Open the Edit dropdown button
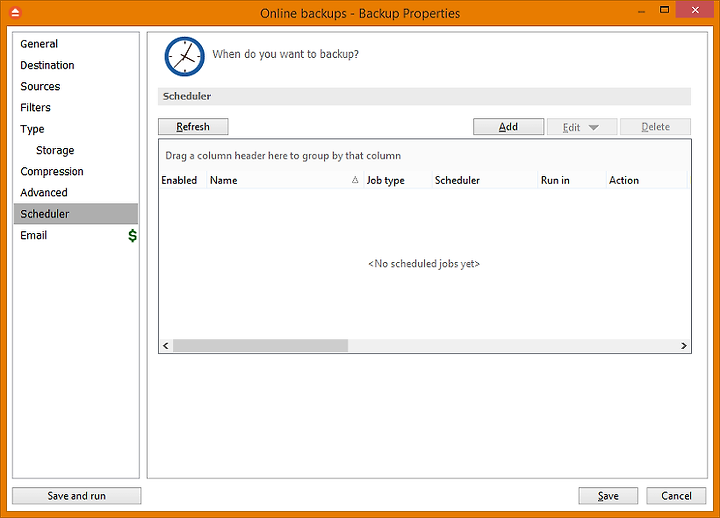The width and height of the screenshot is (720, 518). pyautogui.click(x=582, y=127)
